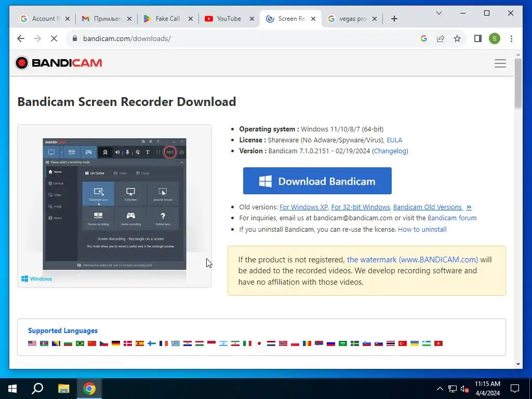Select the Turkey flag language
This screenshot has height=399, width=532.
pyautogui.click(x=403, y=343)
